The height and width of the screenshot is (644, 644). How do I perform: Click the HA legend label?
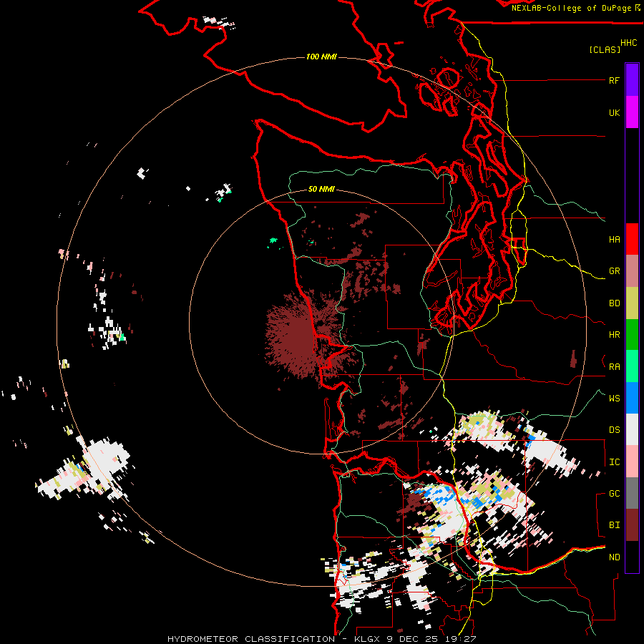click(x=614, y=240)
